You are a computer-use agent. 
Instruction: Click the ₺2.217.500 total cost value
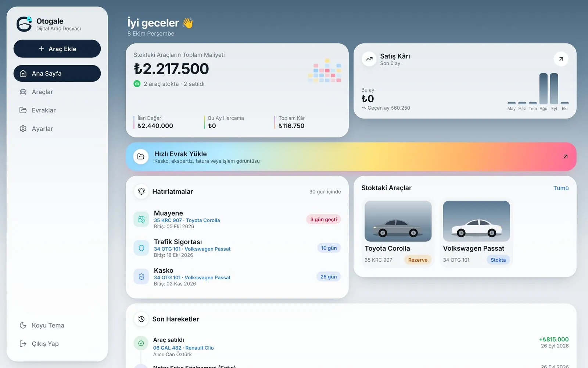pyautogui.click(x=171, y=69)
